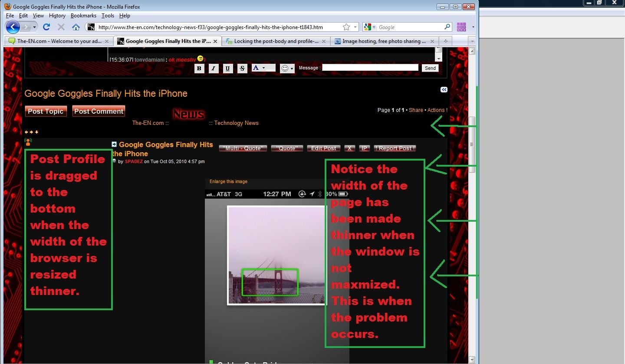This screenshot has width=625, height=364.
Task: Click the post title arrow icon
Action: pyautogui.click(x=114, y=144)
